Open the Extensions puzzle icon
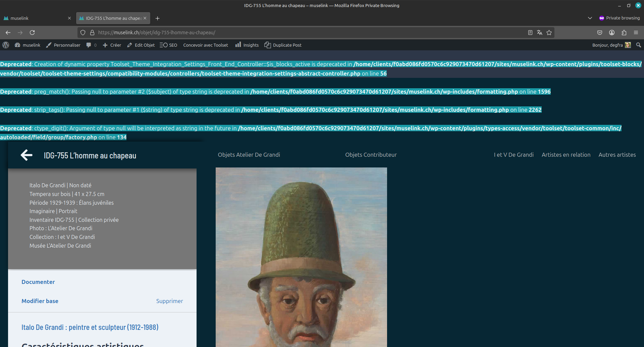 [x=624, y=33]
